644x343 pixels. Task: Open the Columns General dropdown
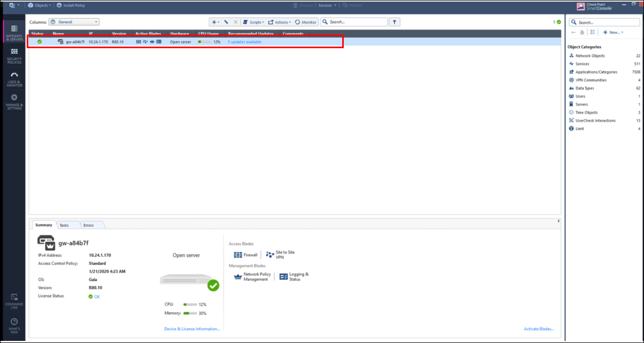73,21
